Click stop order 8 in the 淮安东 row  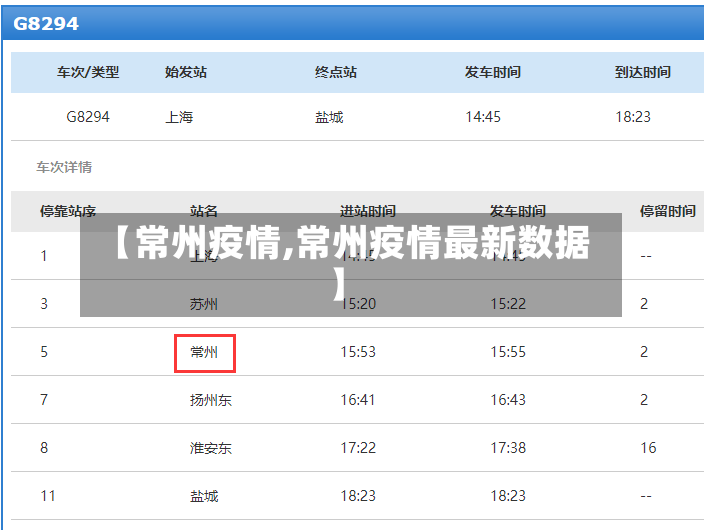click(44, 448)
